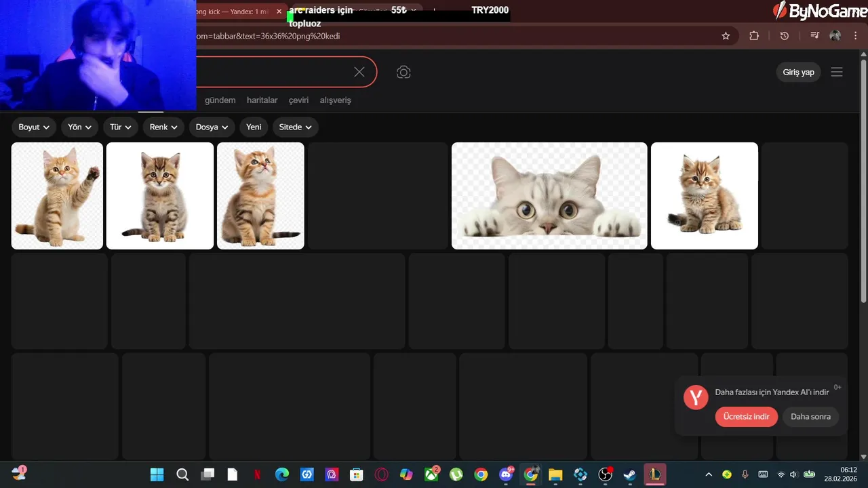Click the Ücretsiz indir button
The height and width of the screenshot is (488, 868).
point(746,416)
